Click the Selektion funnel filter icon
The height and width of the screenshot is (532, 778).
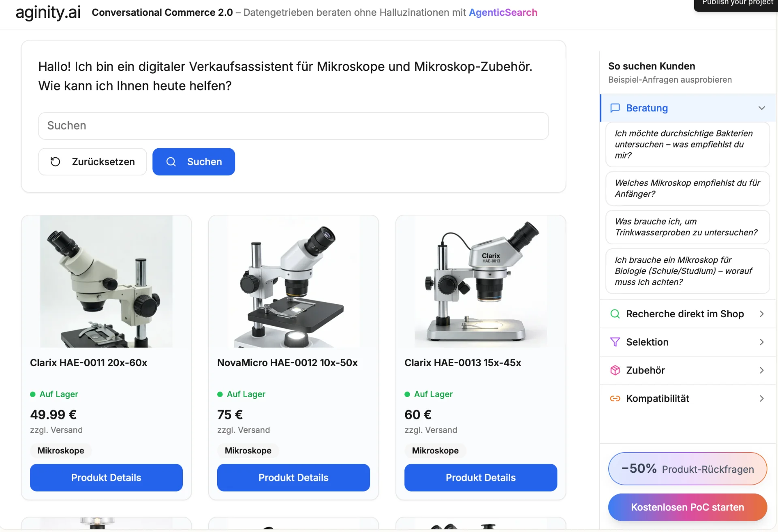tap(615, 342)
